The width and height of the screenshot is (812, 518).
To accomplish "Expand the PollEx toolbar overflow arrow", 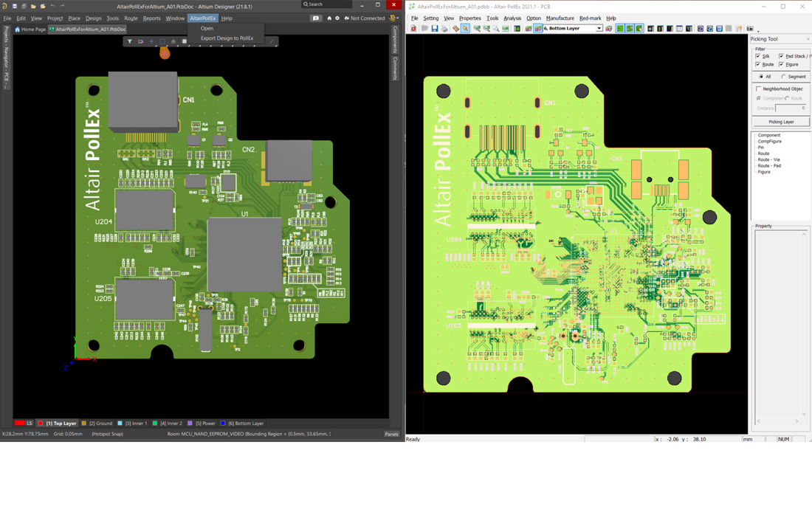I will coord(758,30).
